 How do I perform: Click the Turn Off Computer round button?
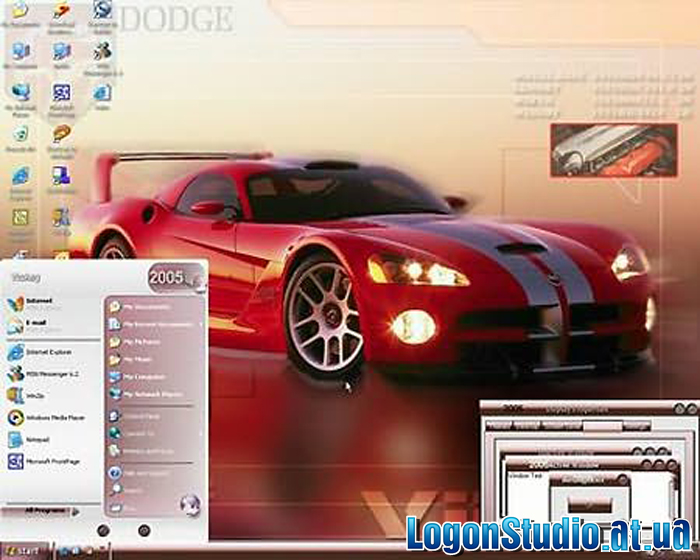[x=144, y=531]
